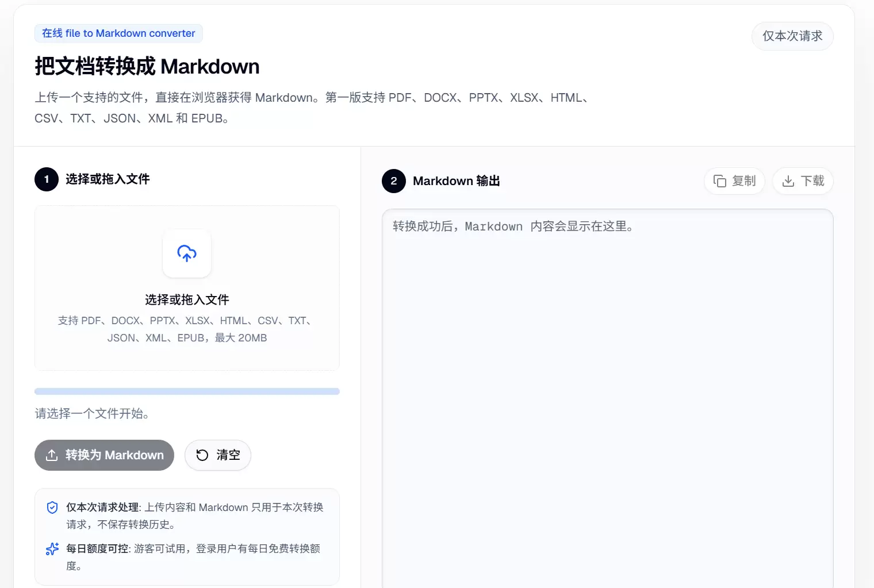Click the 在线 file to Markdown converter tag
This screenshot has width=874, height=588.
click(x=118, y=33)
